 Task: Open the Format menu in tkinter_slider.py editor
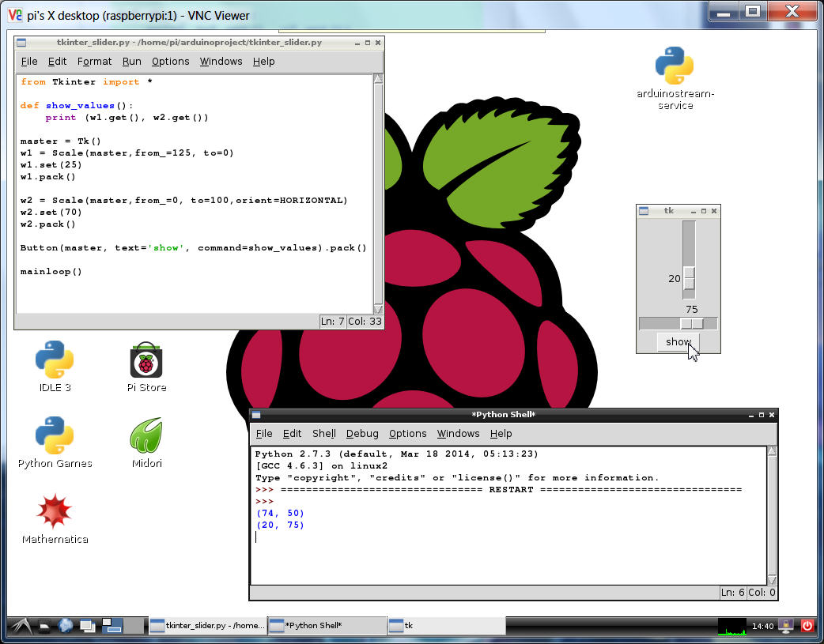click(x=95, y=62)
